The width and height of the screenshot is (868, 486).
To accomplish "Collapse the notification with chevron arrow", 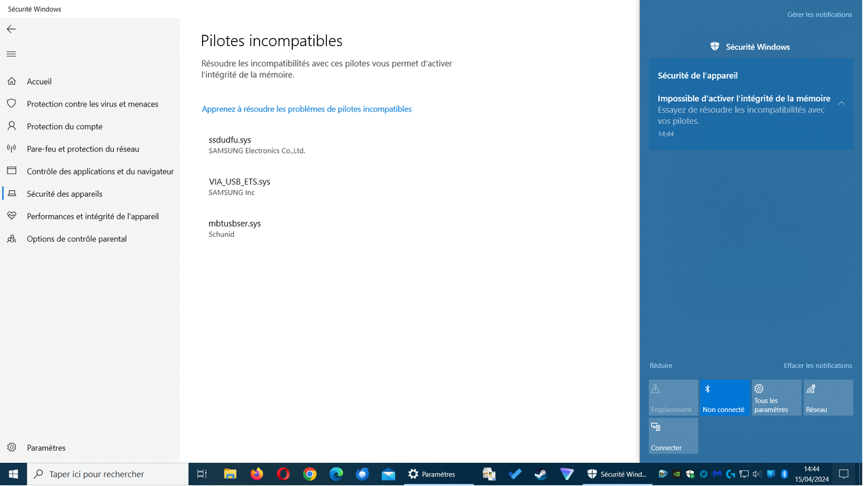I will pos(842,103).
